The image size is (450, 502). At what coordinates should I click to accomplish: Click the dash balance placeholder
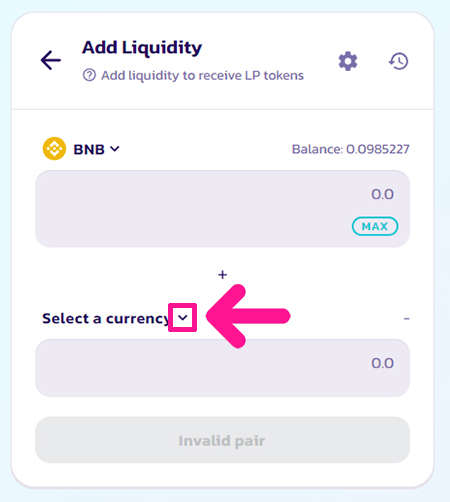tap(406, 319)
